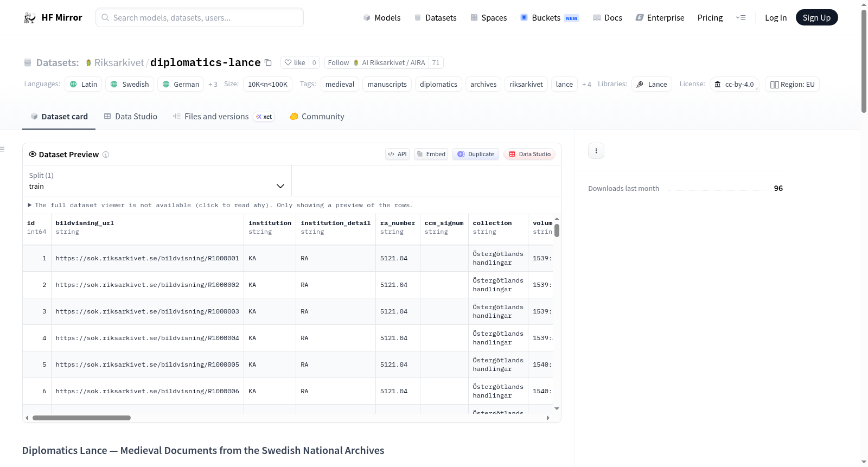The width and height of the screenshot is (868, 467).
Task: Click the table scroll-right arrow
Action: coord(548,418)
